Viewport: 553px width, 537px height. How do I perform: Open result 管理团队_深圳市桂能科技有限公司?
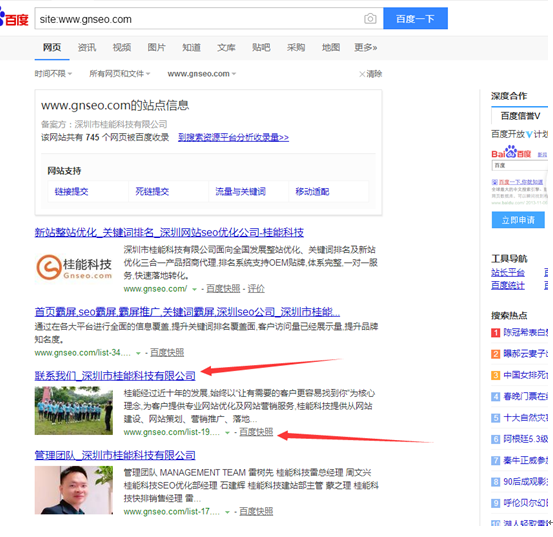pos(115,455)
